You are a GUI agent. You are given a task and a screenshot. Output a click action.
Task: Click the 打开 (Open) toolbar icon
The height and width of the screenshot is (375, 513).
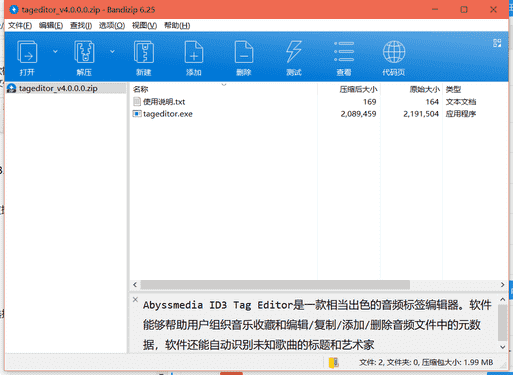pos(27,52)
